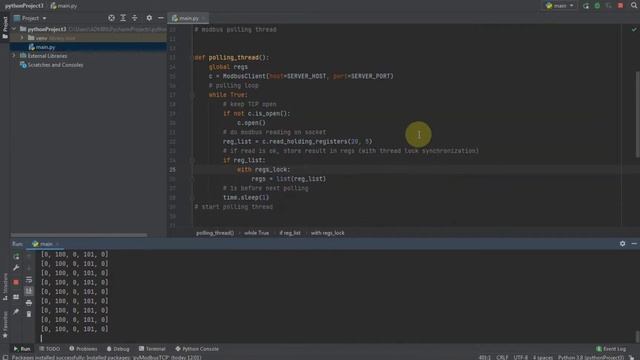Open the Debug tool window
This screenshot has height=360, width=640.
pyautogui.click(x=118, y=349)
